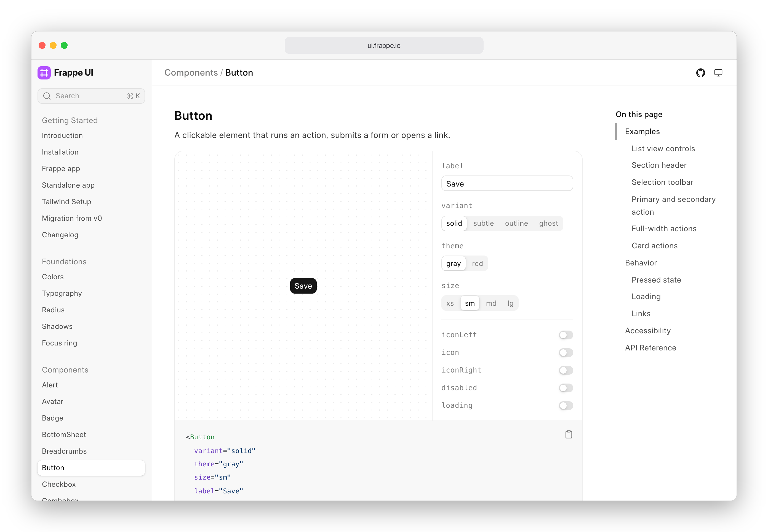Click the Frappe UI logo icon

tap(44, 73)
